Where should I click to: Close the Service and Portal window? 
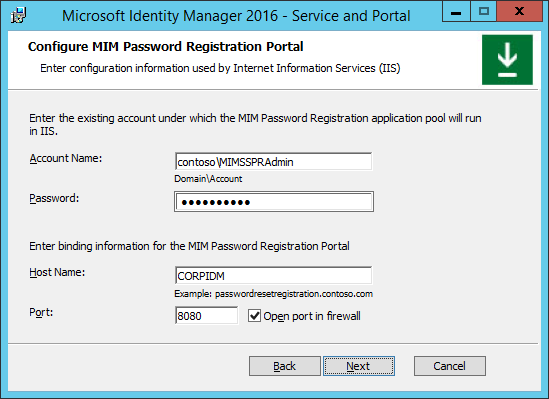[520, 12]
